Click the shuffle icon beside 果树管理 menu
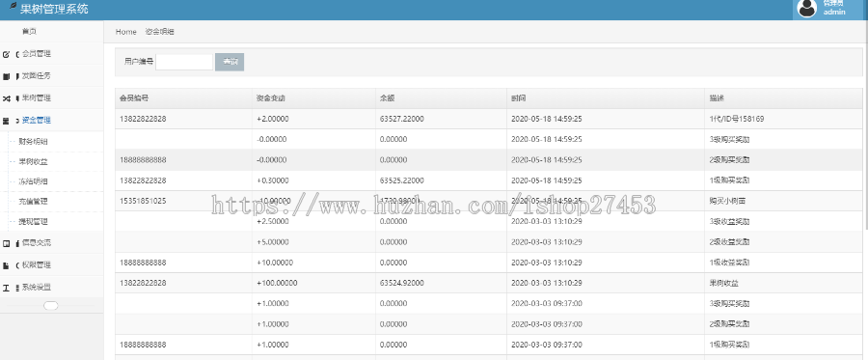 [x=6, y=98]
